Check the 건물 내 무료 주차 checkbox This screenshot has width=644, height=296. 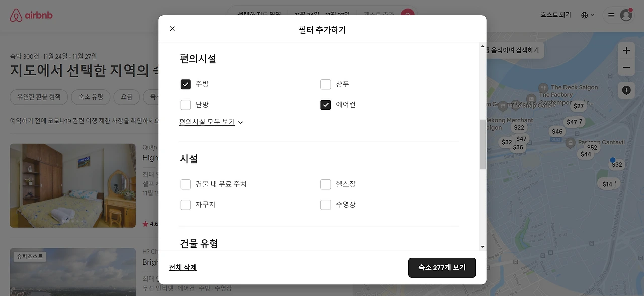pos(186,184)
